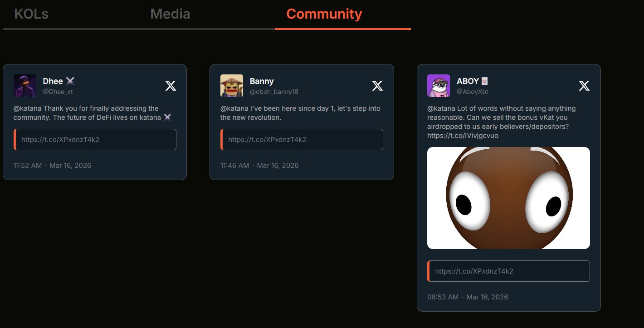This screenshot has width=644, height=328.
Task: Switch to the KOLs tab
Action: (x=31, y=14)
